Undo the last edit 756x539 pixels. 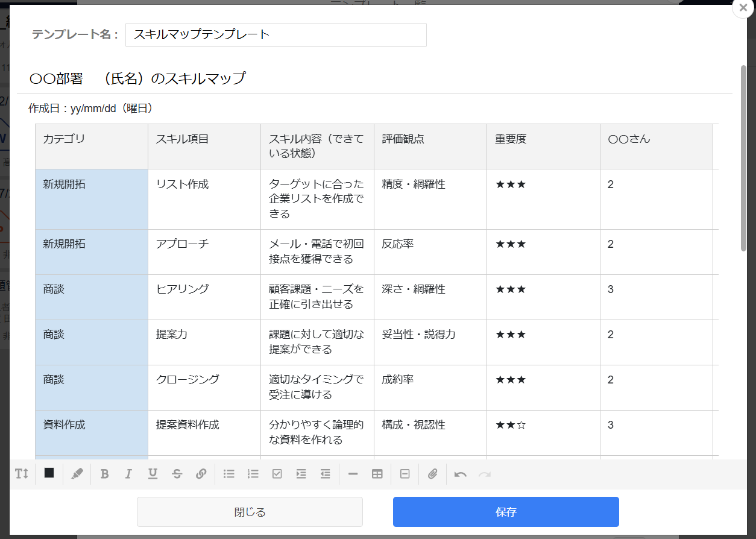pyautogui.click(x=461, y=474)
